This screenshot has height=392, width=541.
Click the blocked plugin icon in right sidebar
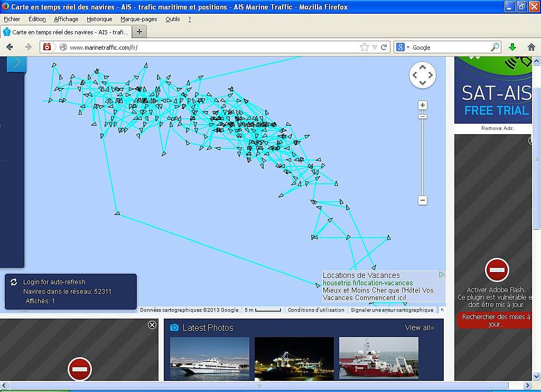[497, 270]
